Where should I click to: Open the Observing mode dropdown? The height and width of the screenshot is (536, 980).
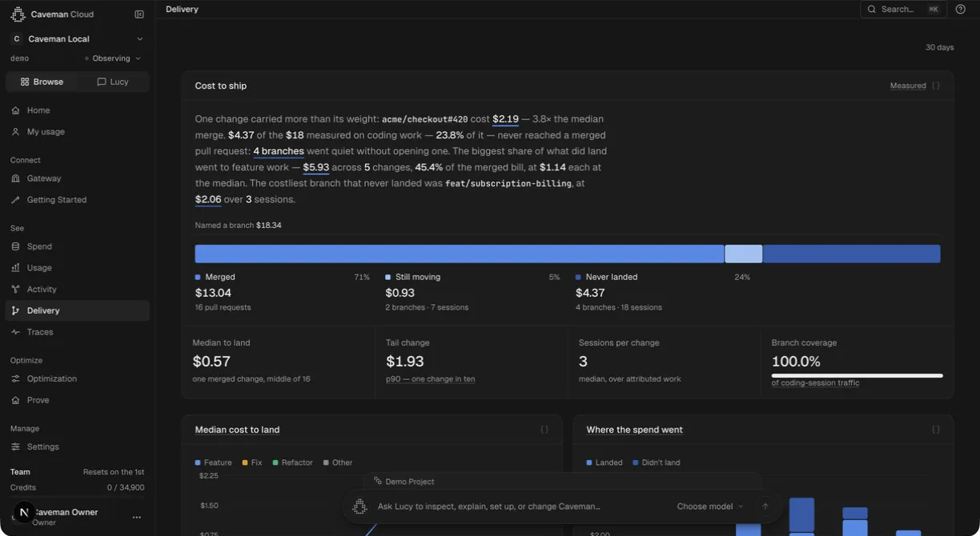113,58
